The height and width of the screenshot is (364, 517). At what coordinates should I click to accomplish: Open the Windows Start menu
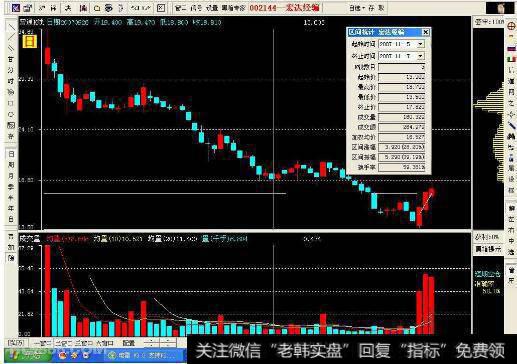click(28, 355)
